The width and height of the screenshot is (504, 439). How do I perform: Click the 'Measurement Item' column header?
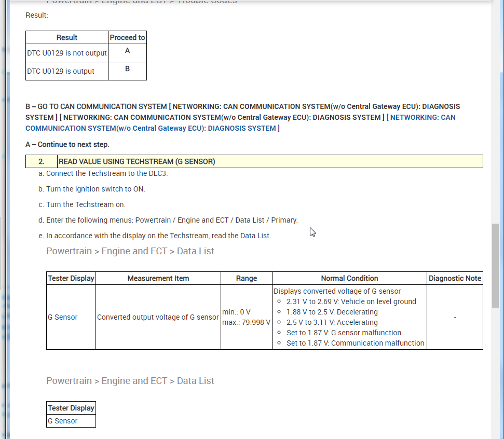pos(158,278)
